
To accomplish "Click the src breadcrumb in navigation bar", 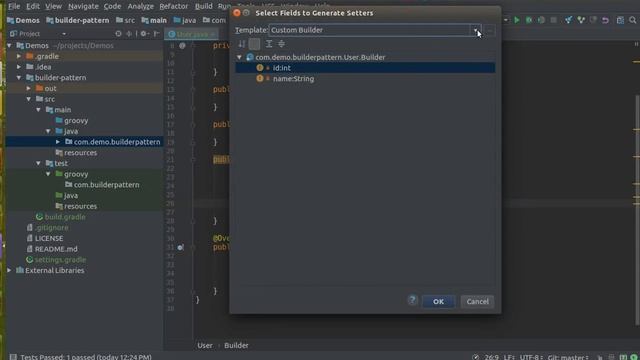I will [125, 20].
